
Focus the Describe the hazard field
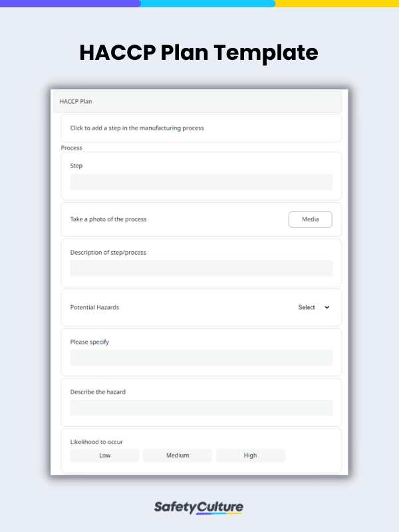(201, 408)
